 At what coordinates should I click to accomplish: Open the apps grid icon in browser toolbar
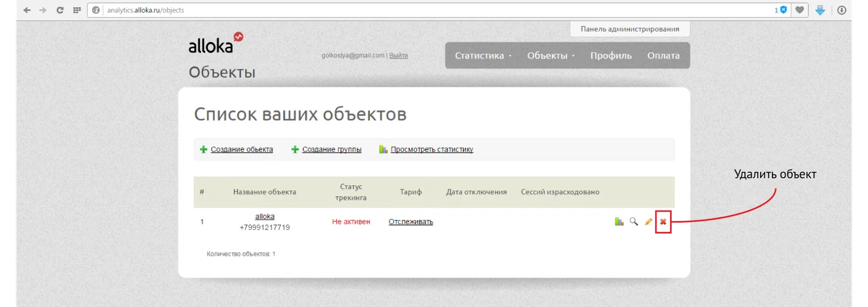coord(77,10)
